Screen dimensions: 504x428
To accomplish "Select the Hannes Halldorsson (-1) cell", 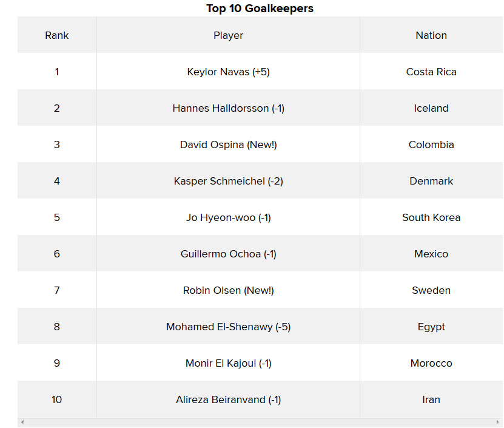I will [228, 108].
